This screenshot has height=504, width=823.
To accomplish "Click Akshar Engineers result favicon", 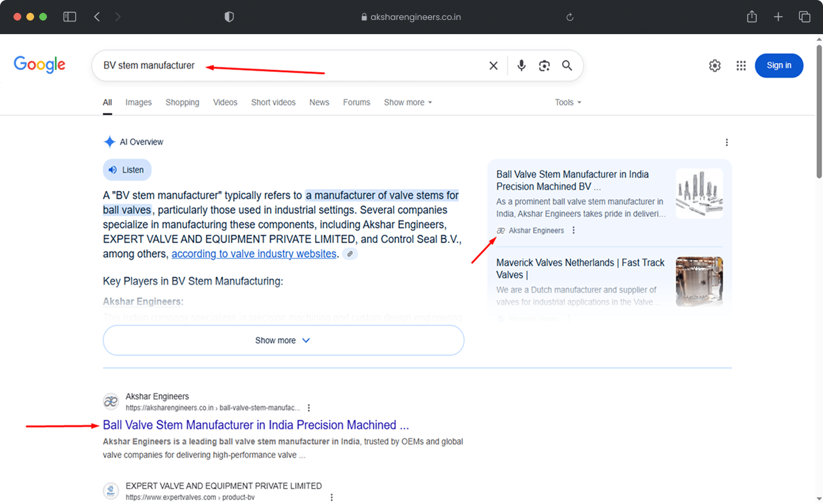I will tap(111, 402).
